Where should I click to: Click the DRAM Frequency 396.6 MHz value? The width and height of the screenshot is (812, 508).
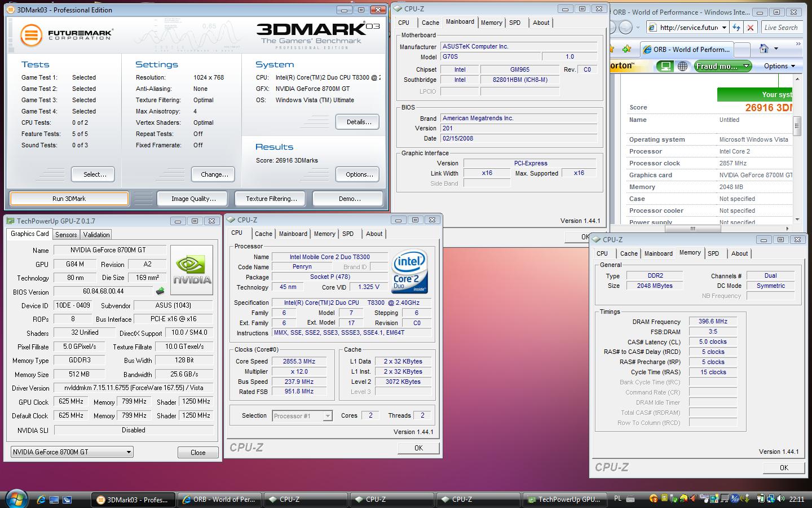point(713,321)
